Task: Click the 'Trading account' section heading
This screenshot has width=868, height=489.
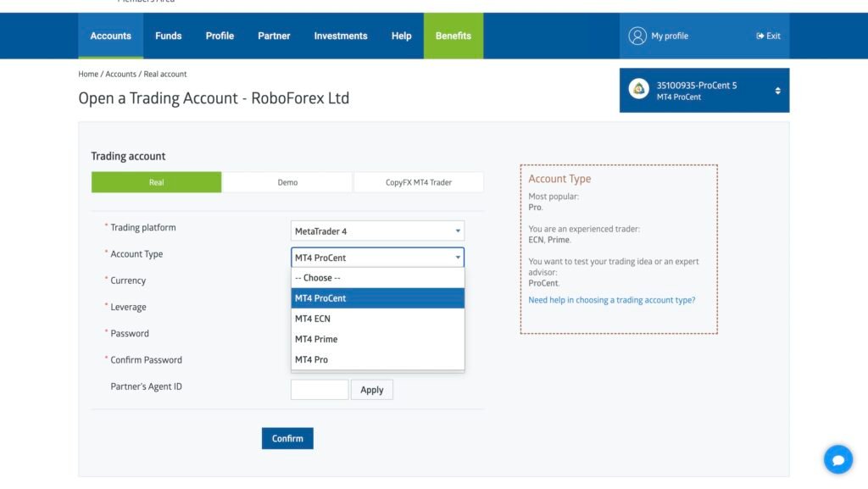Action: [129, 156]
